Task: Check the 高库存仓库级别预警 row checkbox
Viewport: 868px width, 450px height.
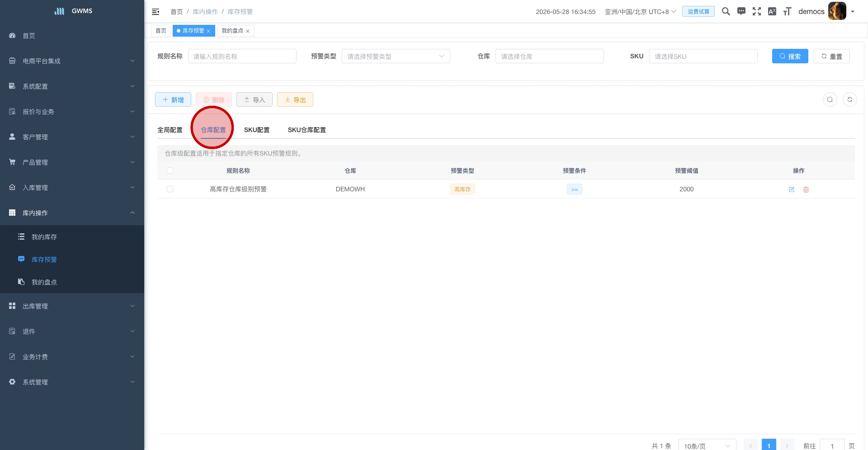Action: (x=170, y=189)
